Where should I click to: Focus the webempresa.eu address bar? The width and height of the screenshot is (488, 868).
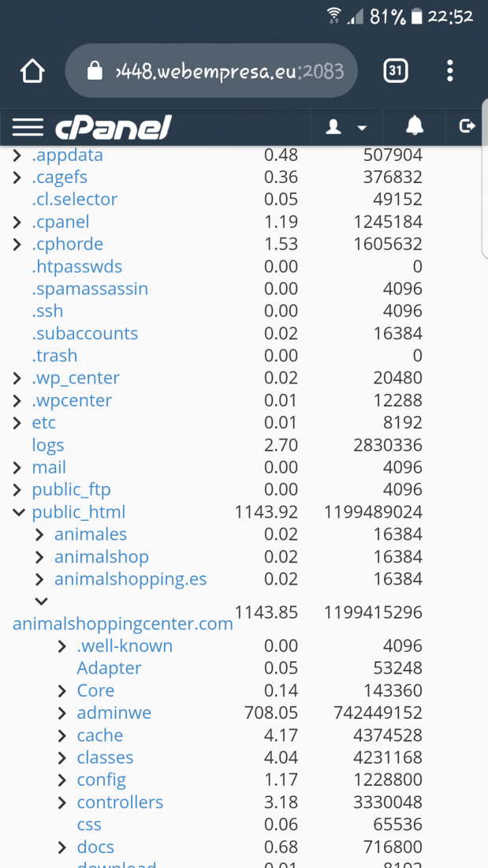click(x=211, y=71)
